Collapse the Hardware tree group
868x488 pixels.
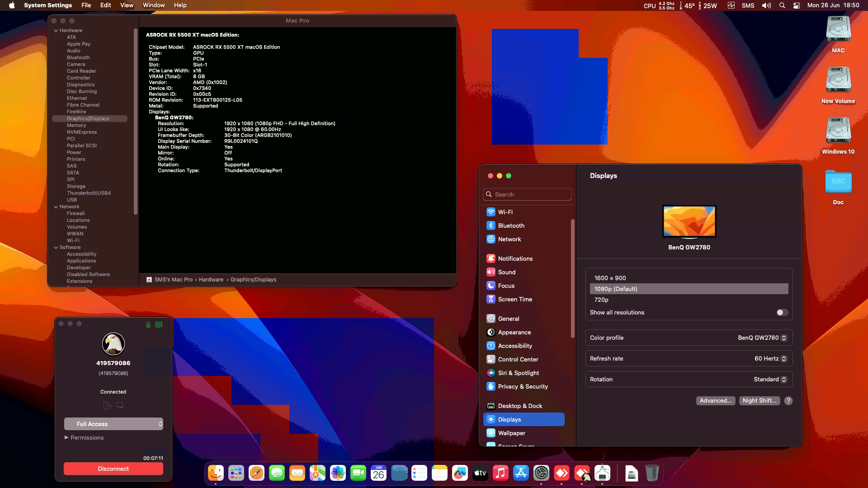56,30
